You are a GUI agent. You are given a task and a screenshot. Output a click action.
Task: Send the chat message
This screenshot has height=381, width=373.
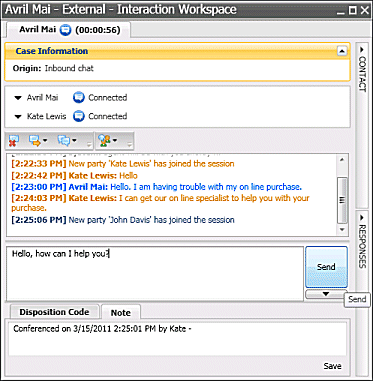point(326,267)
